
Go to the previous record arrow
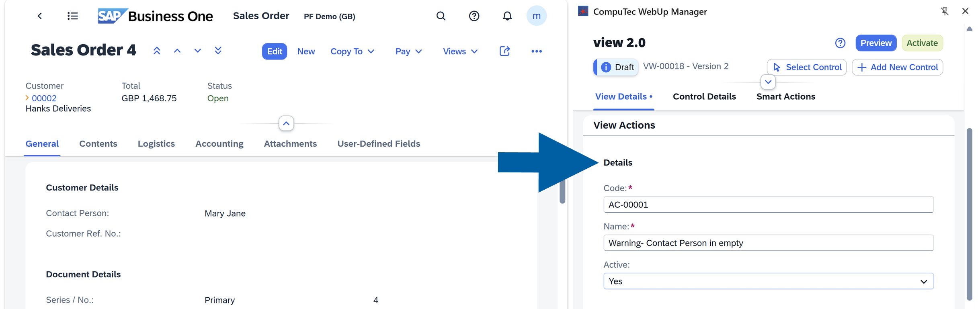coord(177,51)
